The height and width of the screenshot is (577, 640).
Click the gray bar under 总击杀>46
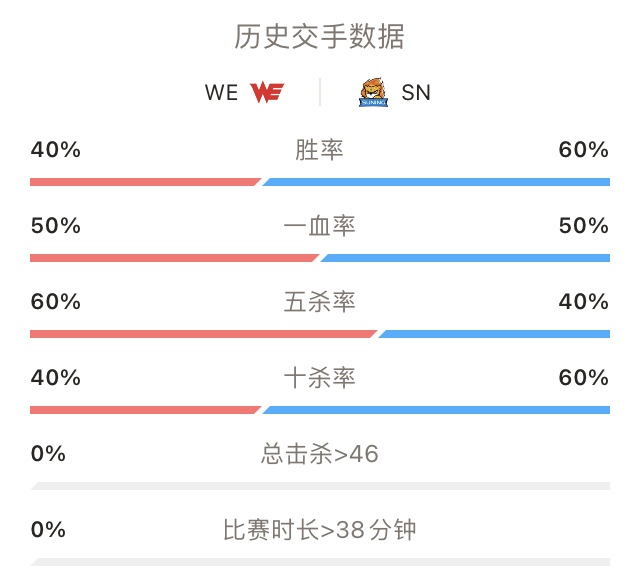[320, 486]
